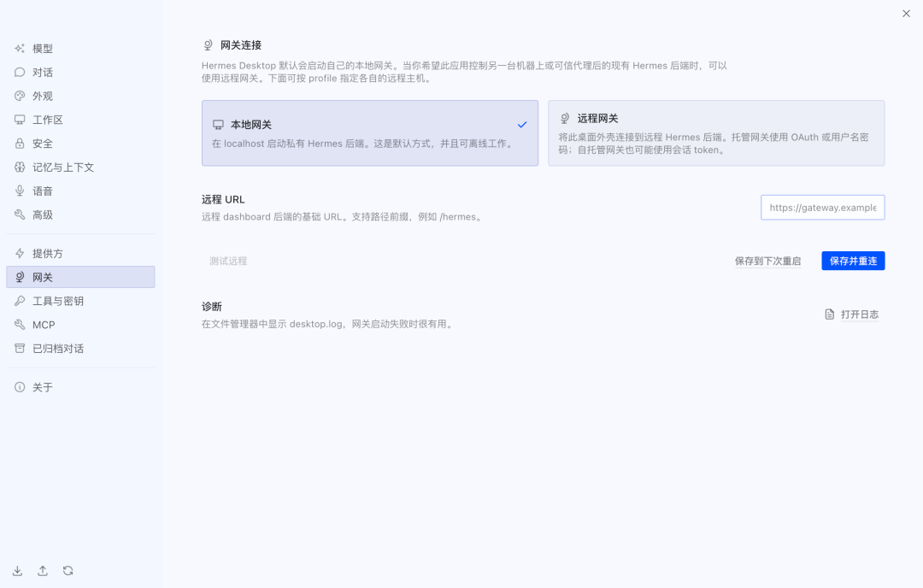Close the settings window with X

pyautogui.click(x=906, y=14)
